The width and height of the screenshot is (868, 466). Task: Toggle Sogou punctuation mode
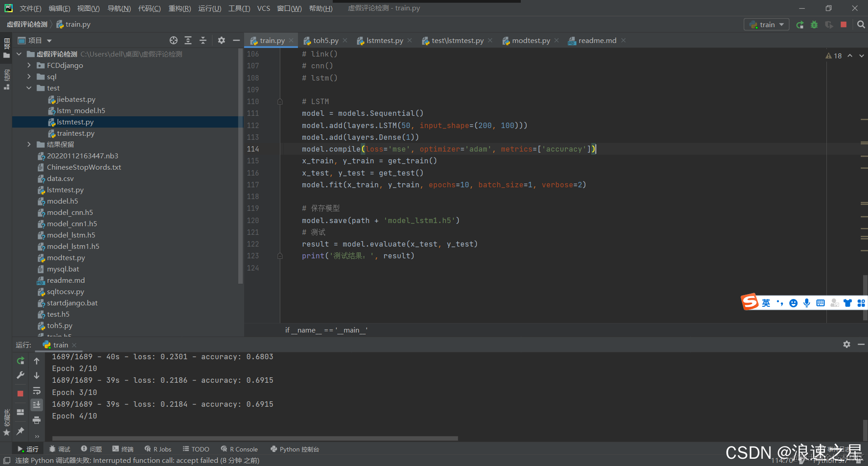(x=779, y=303)
